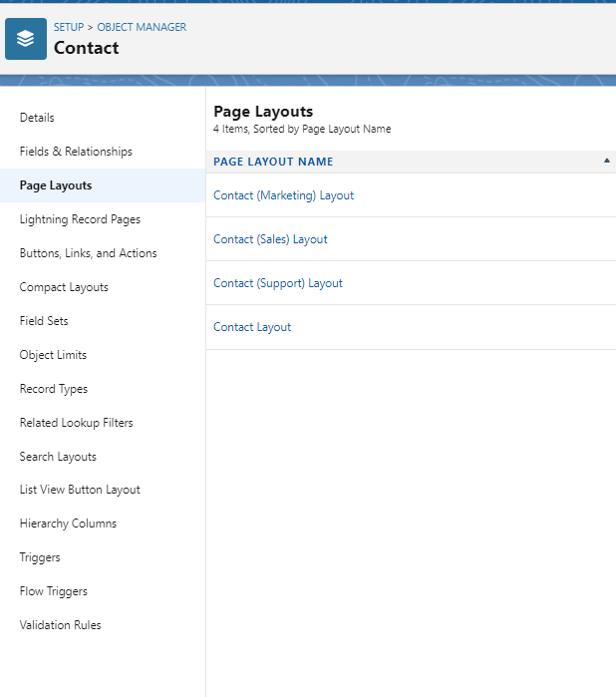Click the Page Layouts heading

pyautogui.click(x=263, y=112)
